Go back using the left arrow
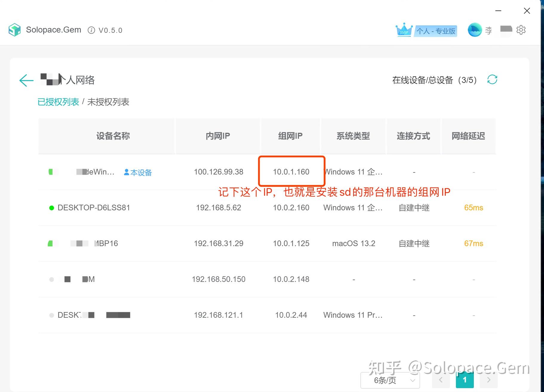 26,80
